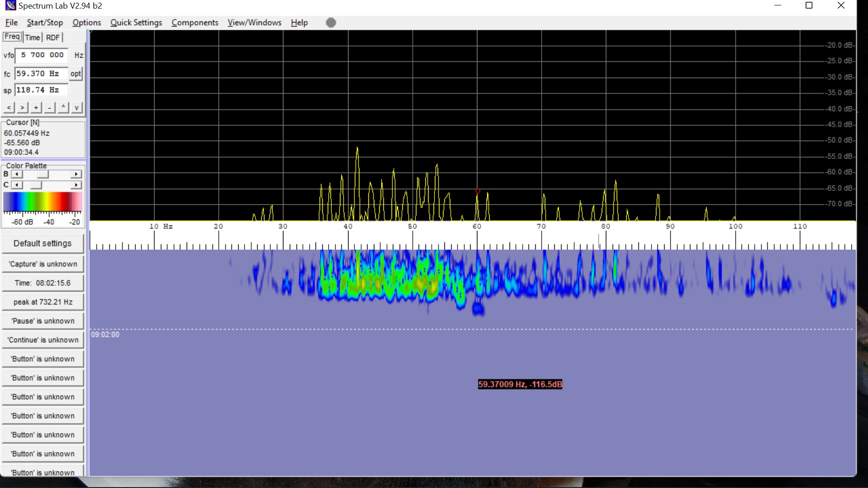Click brightness B slider right arrow
The height and width of the screenshot is (488, 868).
click(x=76, y=174)
